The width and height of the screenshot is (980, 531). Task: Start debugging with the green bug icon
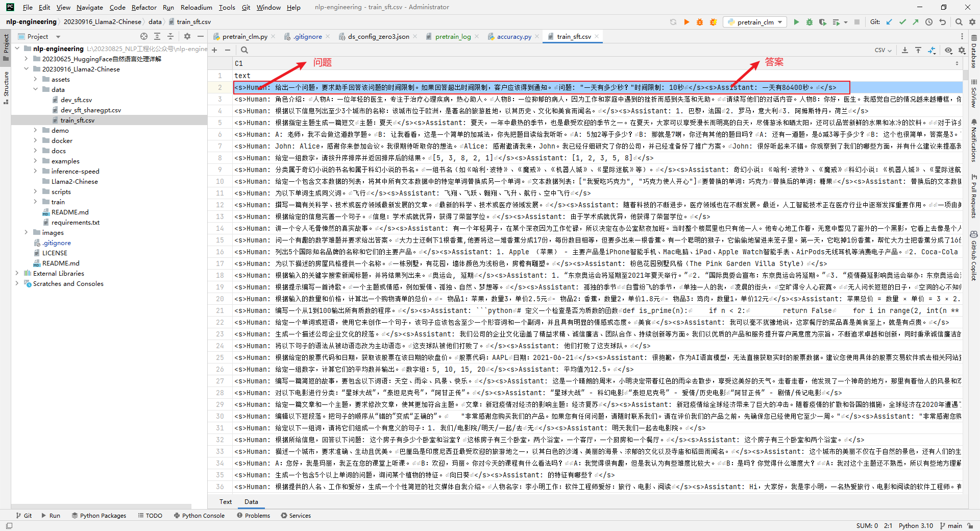coord(809,22)
